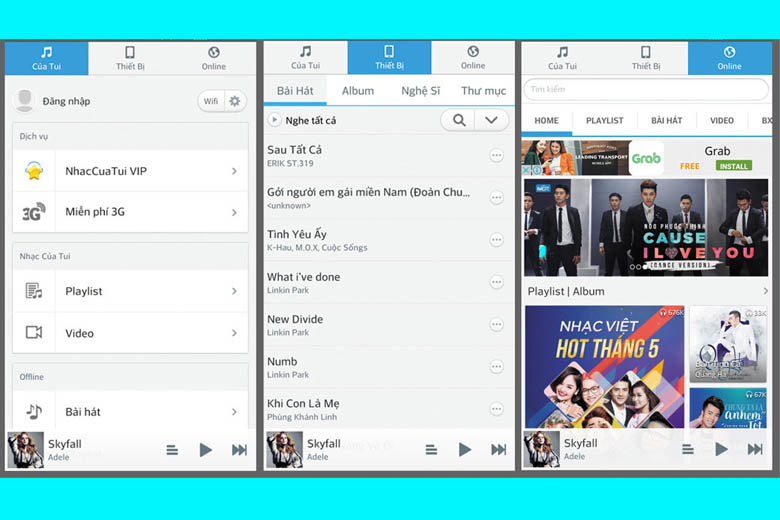Open settings gear next to Wifi
The height and width of the screenshot is (520, 780).
tap(235, 101)
